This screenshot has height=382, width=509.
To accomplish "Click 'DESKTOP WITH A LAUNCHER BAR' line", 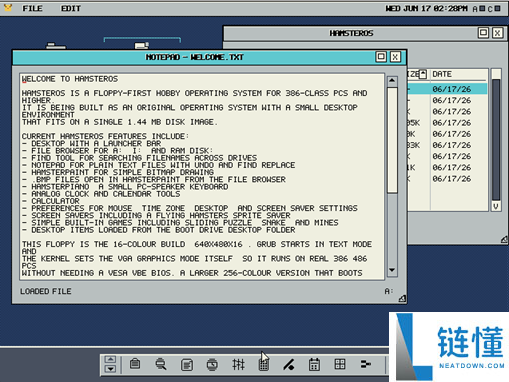I will tap(91, 143).
